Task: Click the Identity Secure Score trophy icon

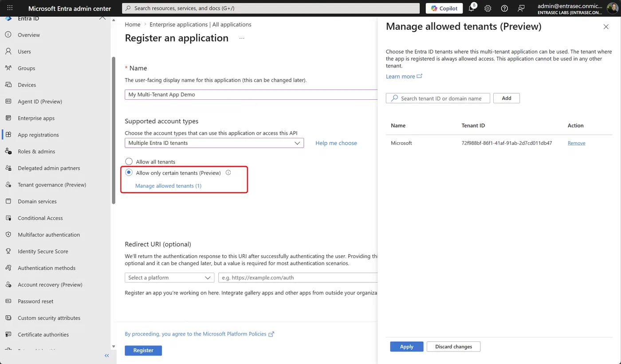Action: pos(8,251)
